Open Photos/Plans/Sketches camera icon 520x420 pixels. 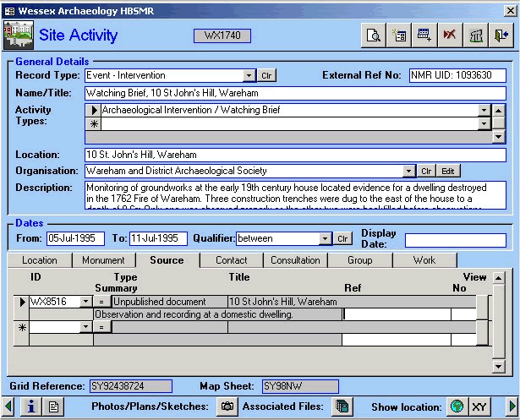pos(227,406)
